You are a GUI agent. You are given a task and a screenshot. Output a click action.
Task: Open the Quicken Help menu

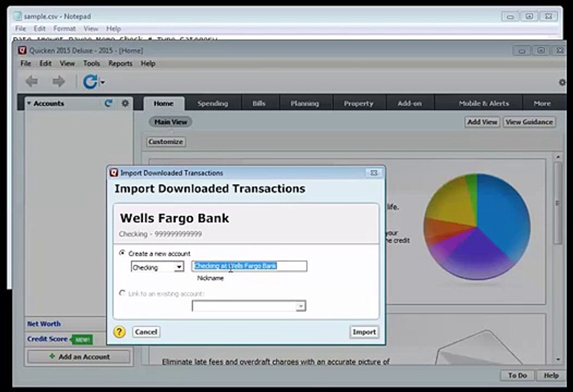pyautogui.click(x=148, y=63)
